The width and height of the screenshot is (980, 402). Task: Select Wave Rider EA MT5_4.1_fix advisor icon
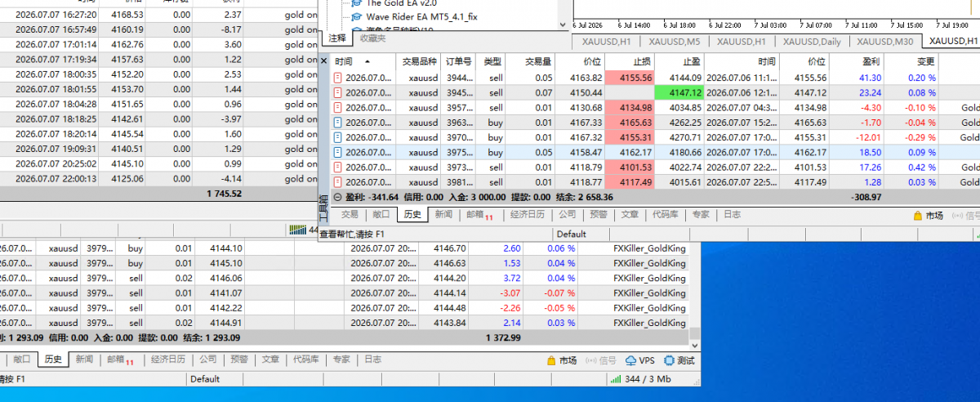point(357,16)
